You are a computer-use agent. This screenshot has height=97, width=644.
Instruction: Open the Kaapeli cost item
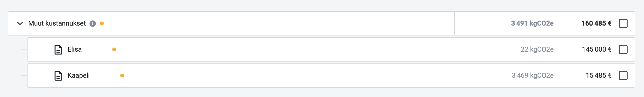tap(78, 76)
